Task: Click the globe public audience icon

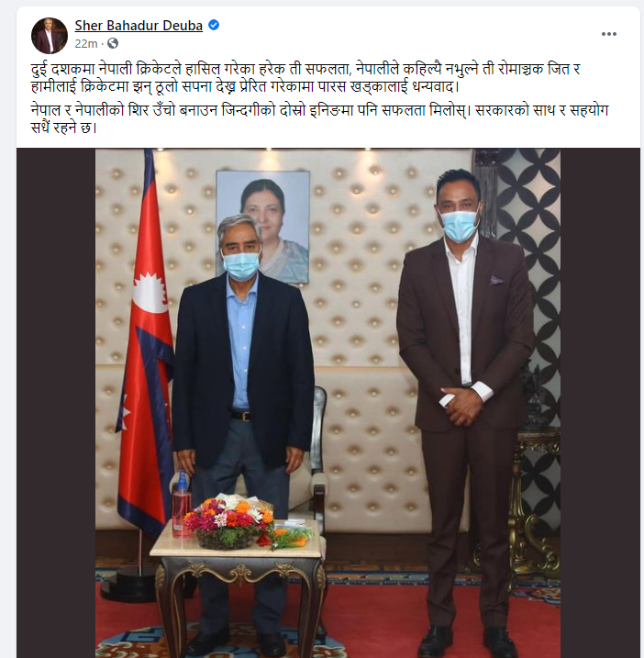Action: [x=113, y=43]
